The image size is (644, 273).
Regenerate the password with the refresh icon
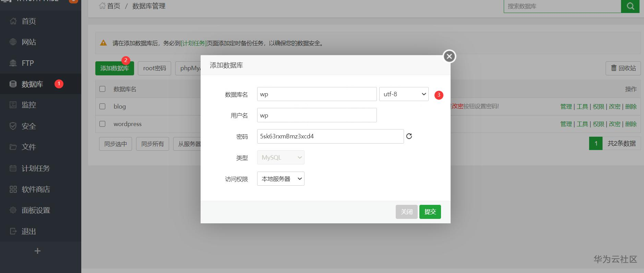pyautogui.click(x=409, y=136)
